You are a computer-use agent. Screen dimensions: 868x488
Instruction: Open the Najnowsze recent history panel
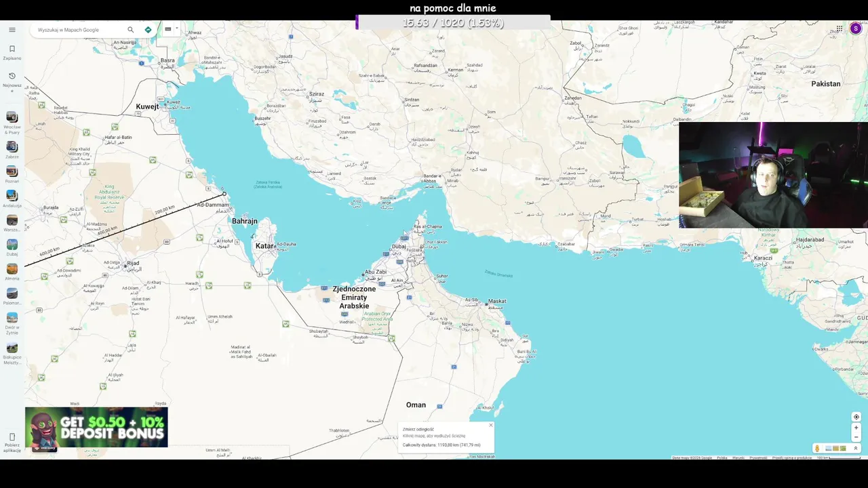point(12,79)
